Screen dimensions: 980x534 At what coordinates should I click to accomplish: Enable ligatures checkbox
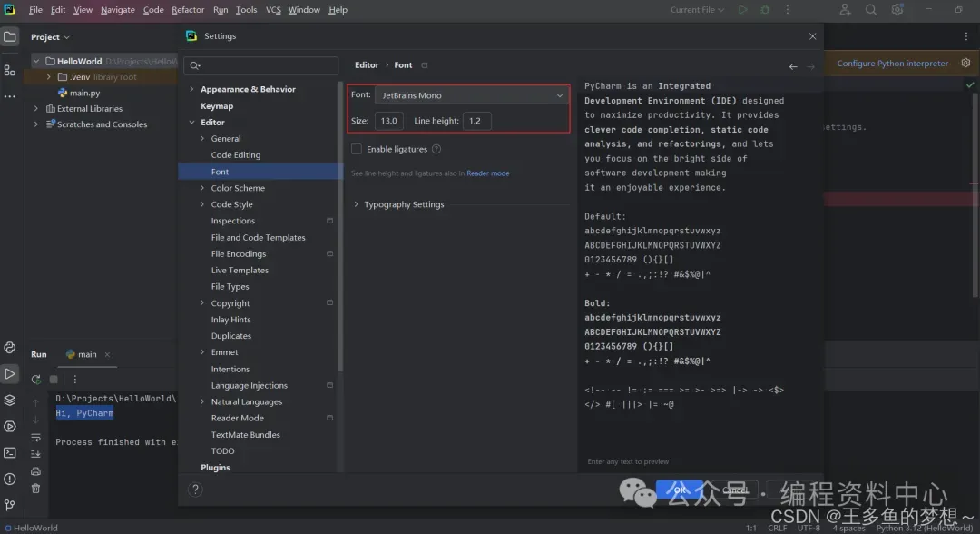point(357,149)
